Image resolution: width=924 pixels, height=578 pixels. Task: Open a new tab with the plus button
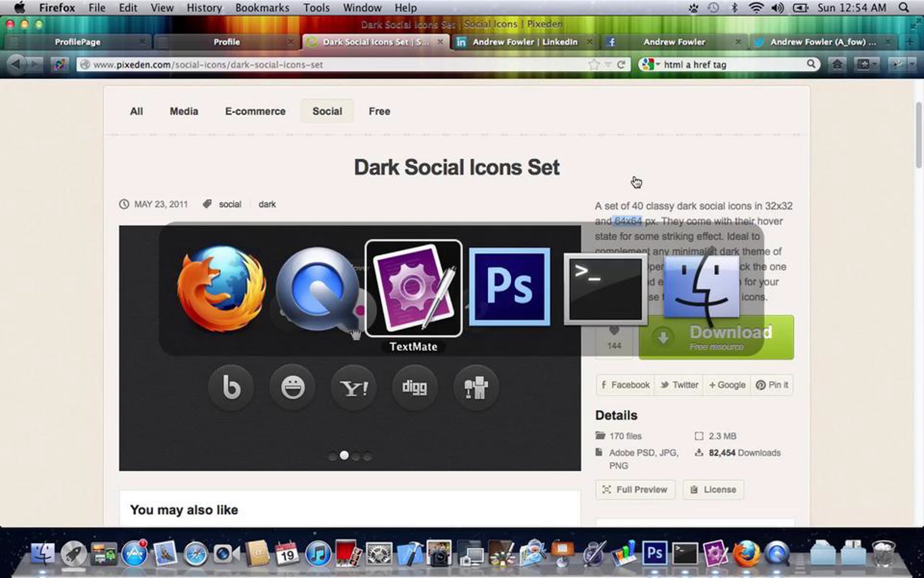(x=909, y=42)
